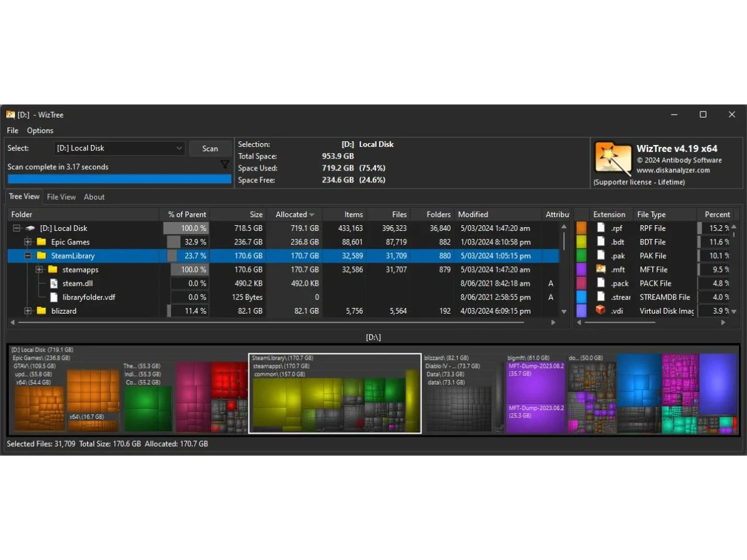Click the .vdi virtual disk icon

coord(601,310)
